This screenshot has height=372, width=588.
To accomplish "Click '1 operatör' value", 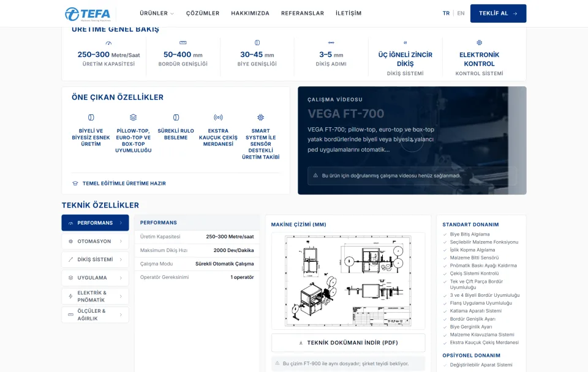I will [x=242, y=277].
